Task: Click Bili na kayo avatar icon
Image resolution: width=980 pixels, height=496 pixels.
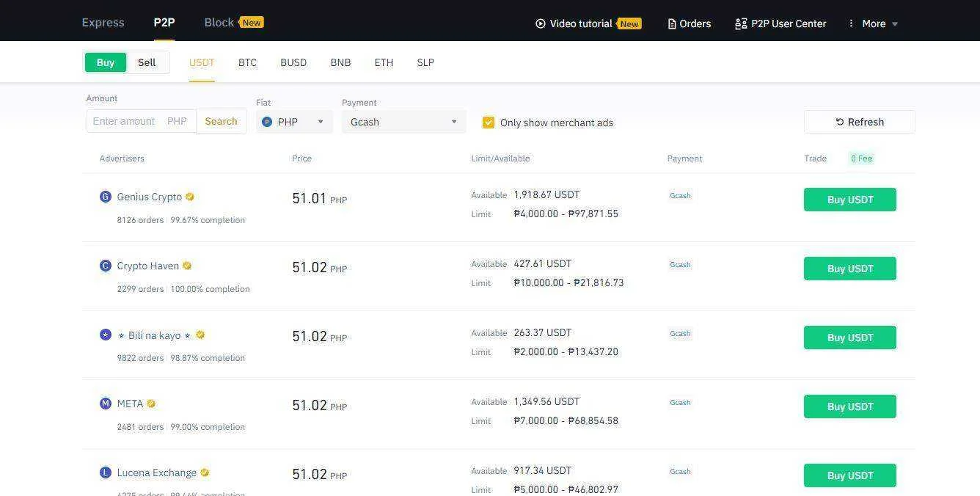Action: coord(106,335)
